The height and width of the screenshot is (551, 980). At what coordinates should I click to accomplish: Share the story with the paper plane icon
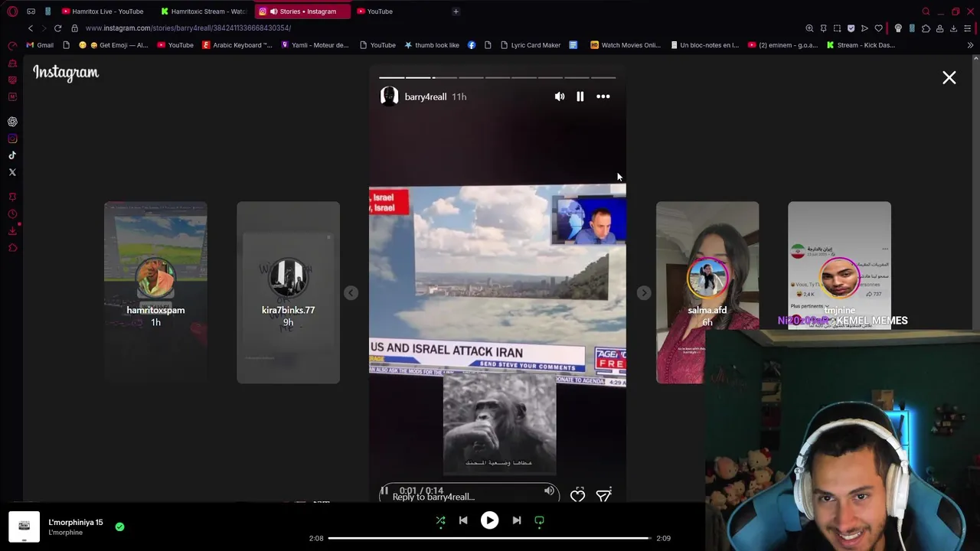click(603, 496)
